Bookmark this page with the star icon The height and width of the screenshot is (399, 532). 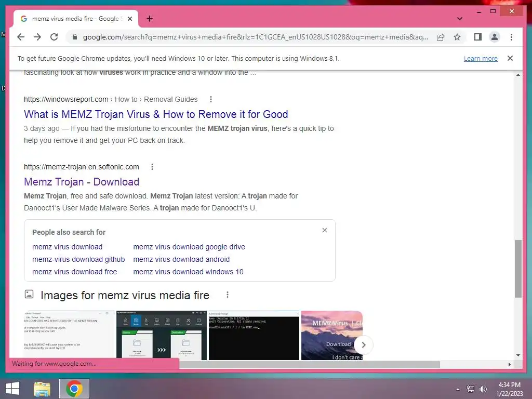coord(457,37)
